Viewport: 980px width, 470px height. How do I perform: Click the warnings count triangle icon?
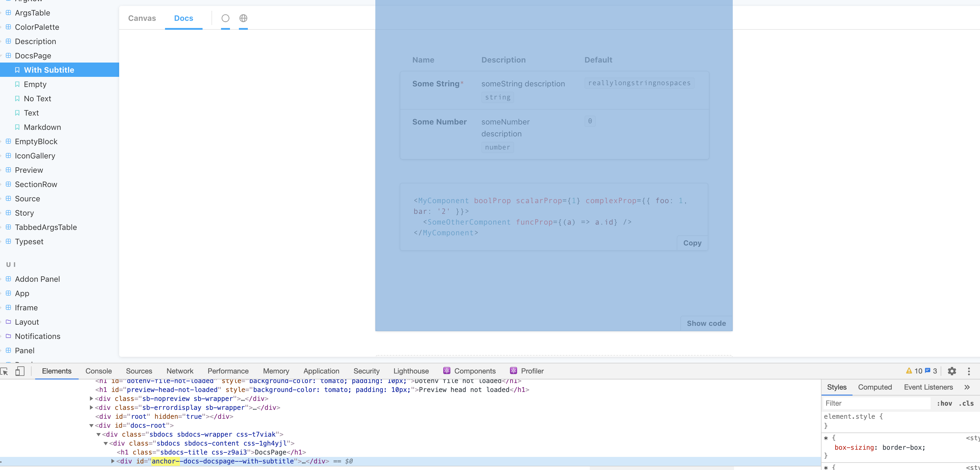[x=909, y=371]
